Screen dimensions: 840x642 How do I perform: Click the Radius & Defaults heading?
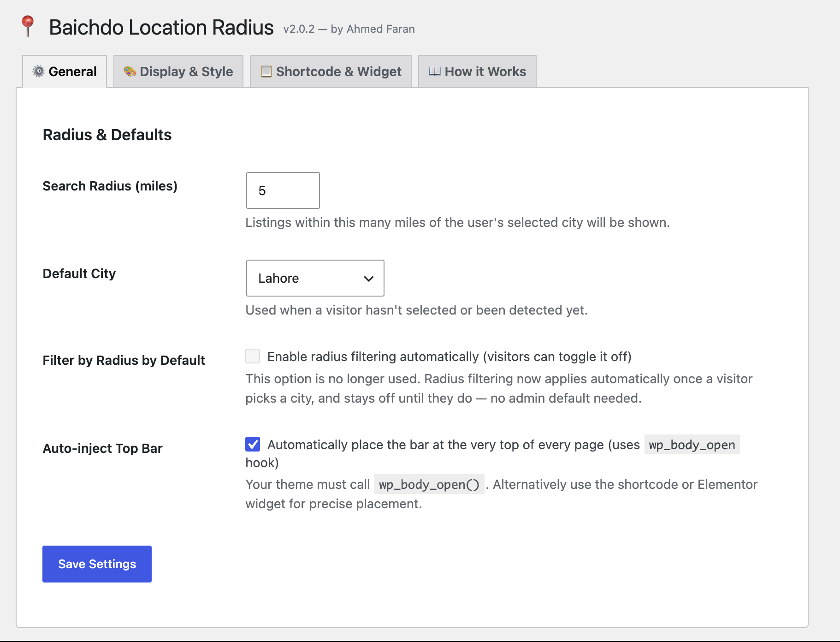pos(107,135)
